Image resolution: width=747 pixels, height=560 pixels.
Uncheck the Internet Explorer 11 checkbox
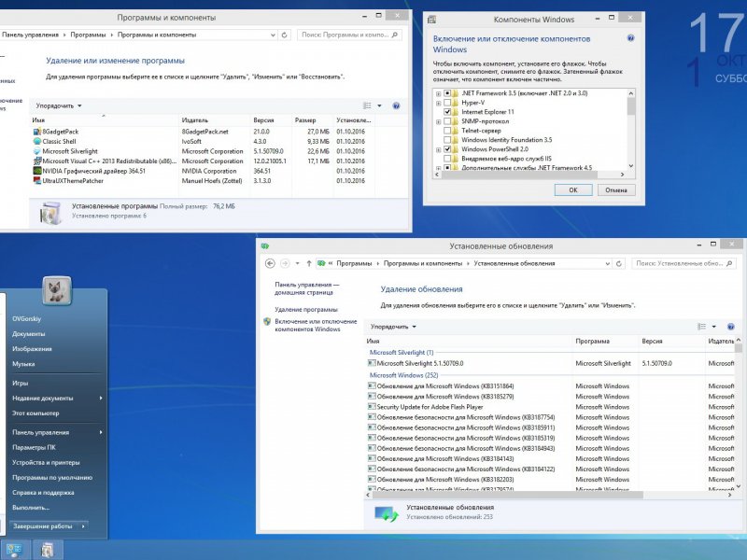pyautogui.click(x=447, y=112)
